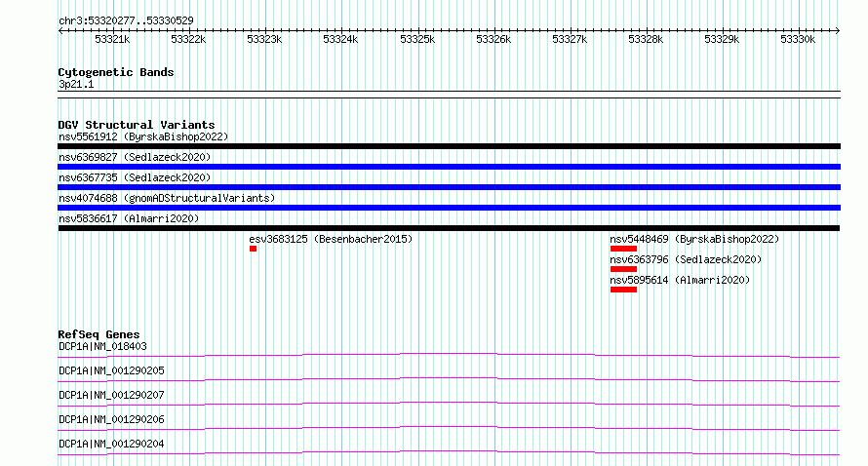Open the nsv6369827 (Sedlazeck2020) variant label
This screenshot has height=466, width=868.
pos(135,157)
